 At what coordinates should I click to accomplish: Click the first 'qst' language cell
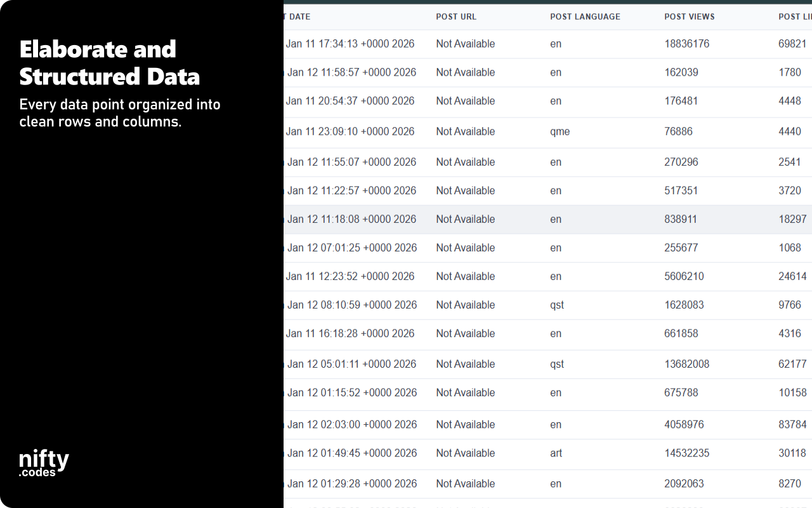556,305
